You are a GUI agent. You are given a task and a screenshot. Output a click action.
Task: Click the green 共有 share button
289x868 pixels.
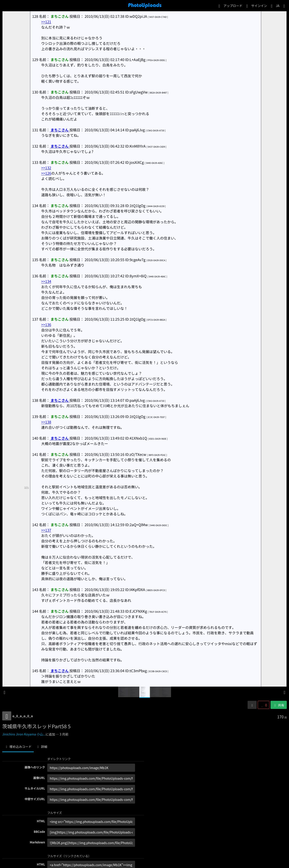coord(279,705)
